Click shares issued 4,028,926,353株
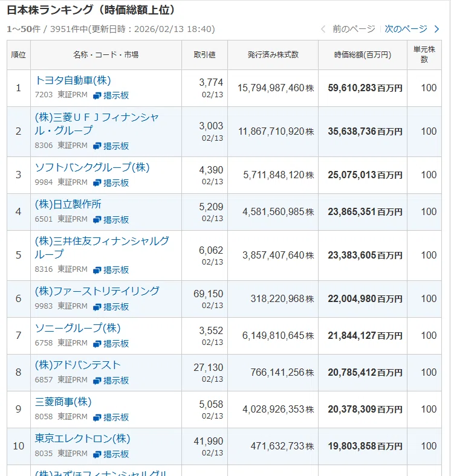Image resolution: width=451 pixels, height=476 pixels. pyautogui.click(x=278, y=409)
